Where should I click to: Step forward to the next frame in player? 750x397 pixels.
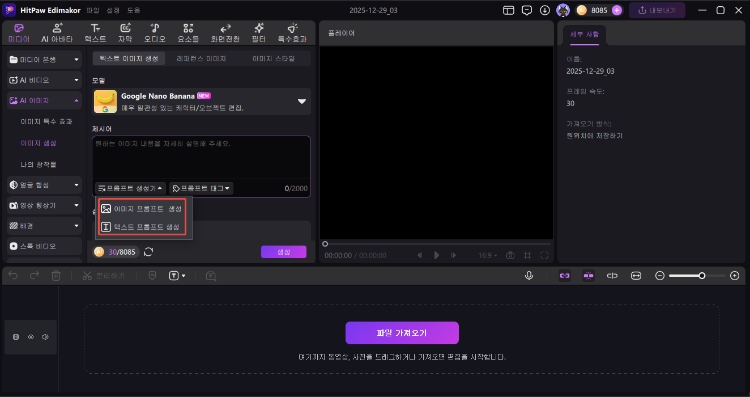click(453, 255)
